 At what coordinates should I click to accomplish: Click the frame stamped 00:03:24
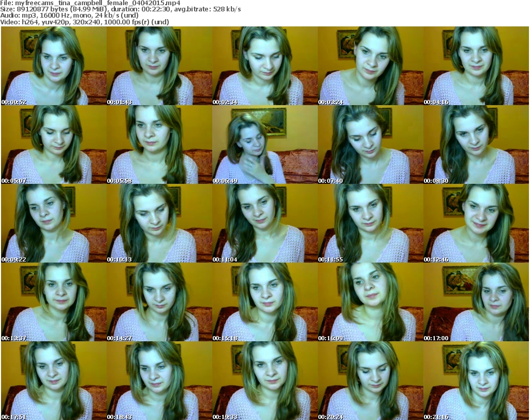tap(371, 66)
